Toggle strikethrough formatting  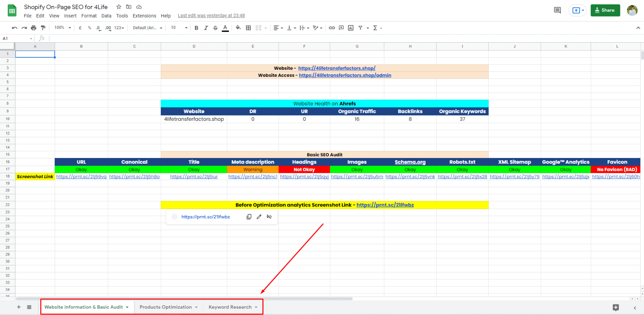coord(215,27)
